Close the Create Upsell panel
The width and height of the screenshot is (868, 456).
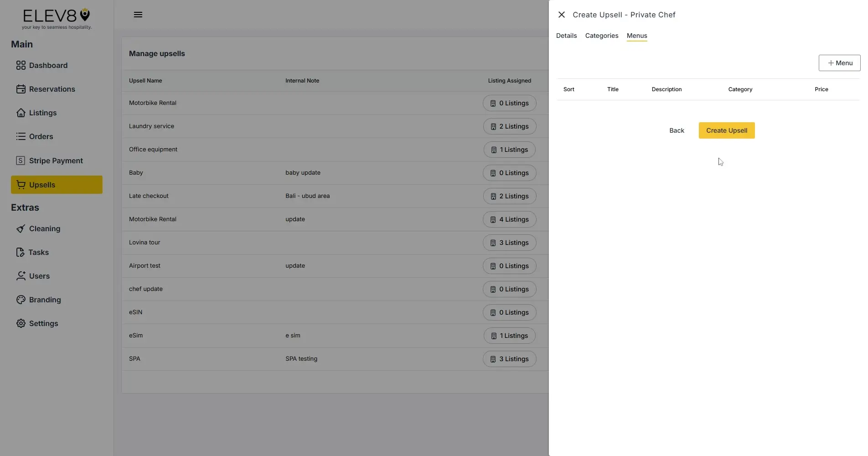(561, 15)
